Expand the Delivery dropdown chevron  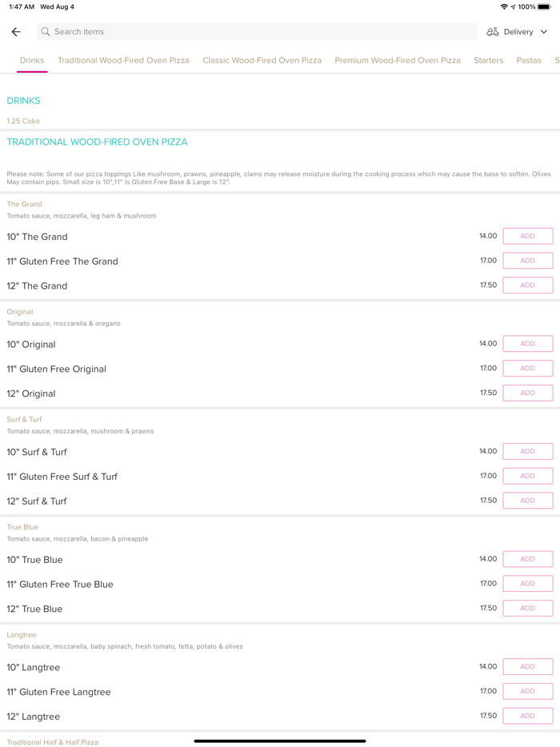click(544, 32)
